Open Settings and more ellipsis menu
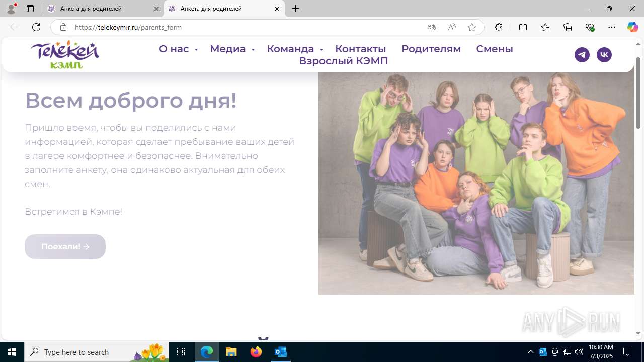 tap(612, 27)
